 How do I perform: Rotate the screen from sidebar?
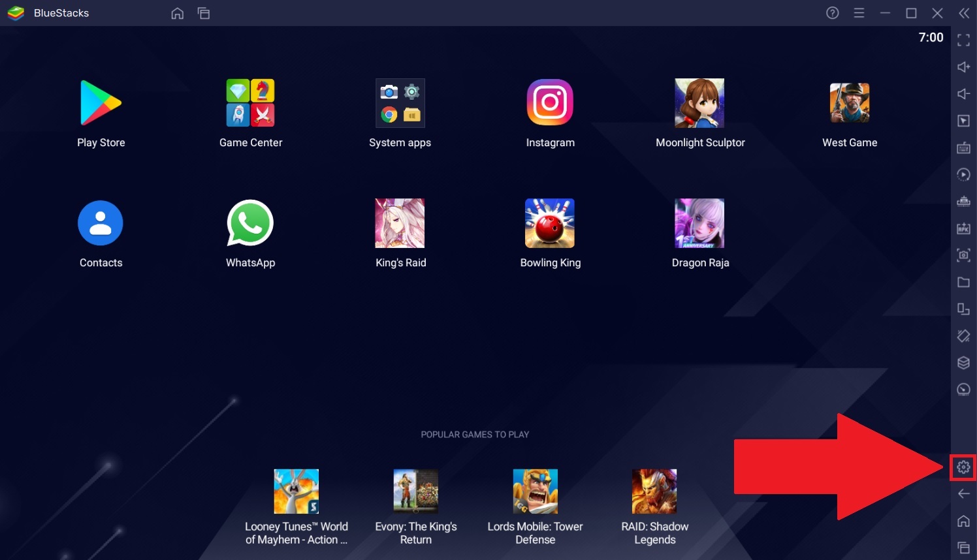click(963, 309)
